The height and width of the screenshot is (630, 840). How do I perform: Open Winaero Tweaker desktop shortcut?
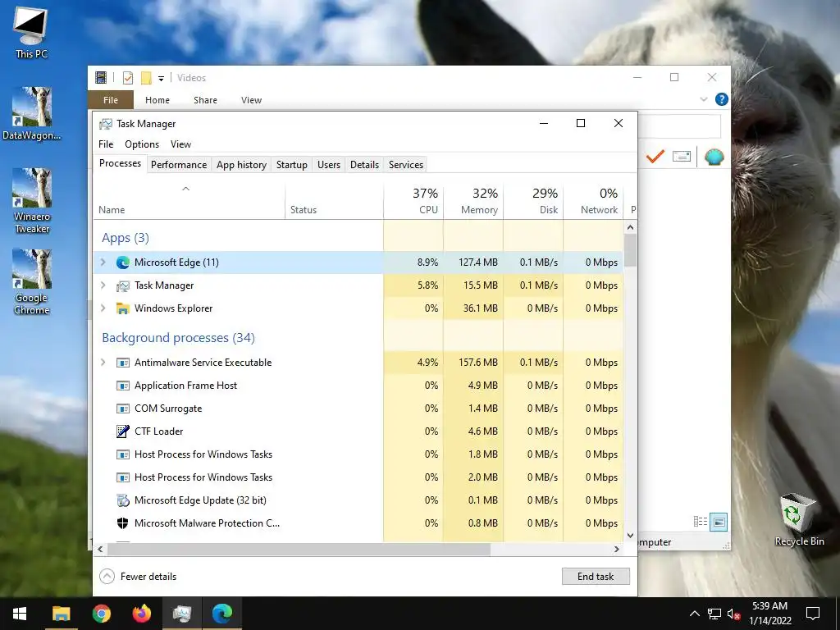pos(32,201)
